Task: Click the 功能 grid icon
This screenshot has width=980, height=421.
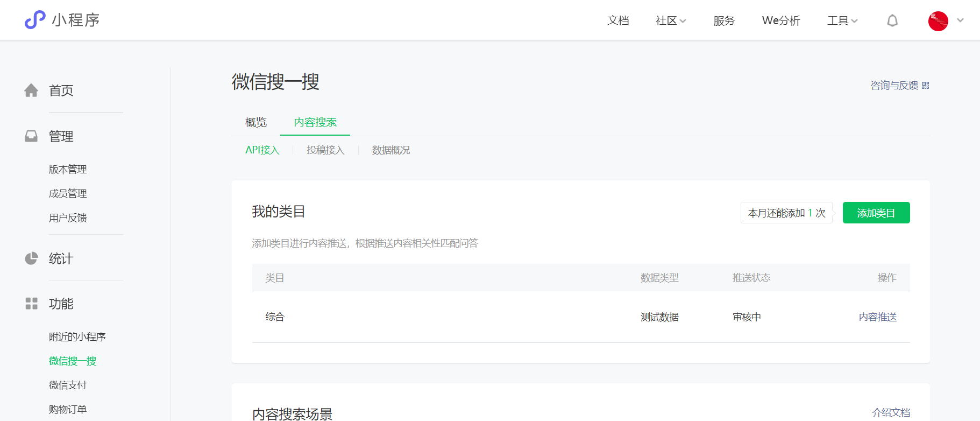Action: point(31,304)
